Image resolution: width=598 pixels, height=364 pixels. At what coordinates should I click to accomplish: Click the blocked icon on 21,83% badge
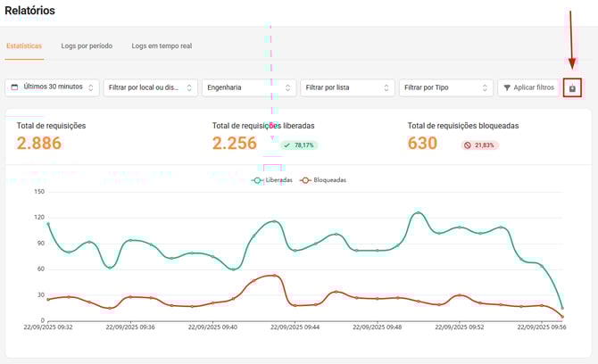468,145
